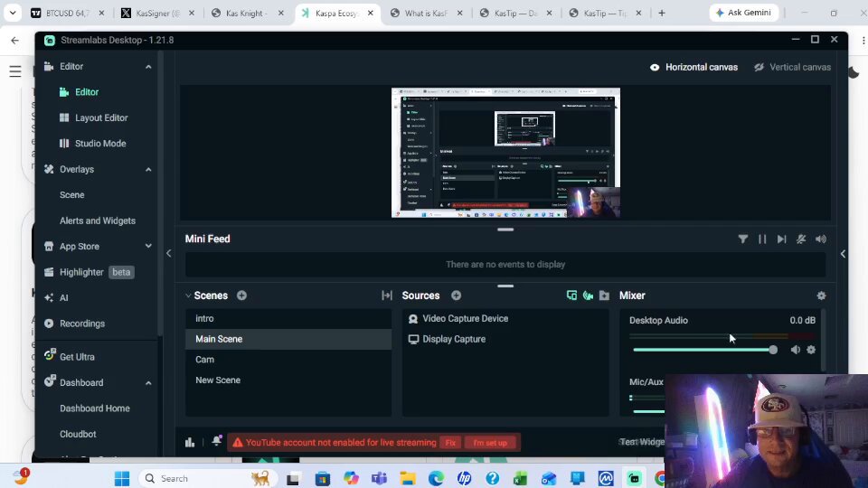Open Mixer settings gear

point(822,296)
